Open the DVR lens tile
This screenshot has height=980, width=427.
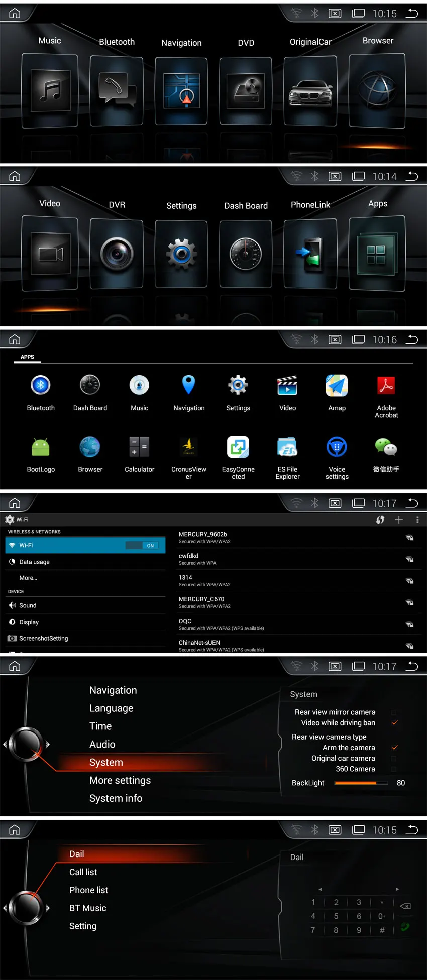pos(117,254)
